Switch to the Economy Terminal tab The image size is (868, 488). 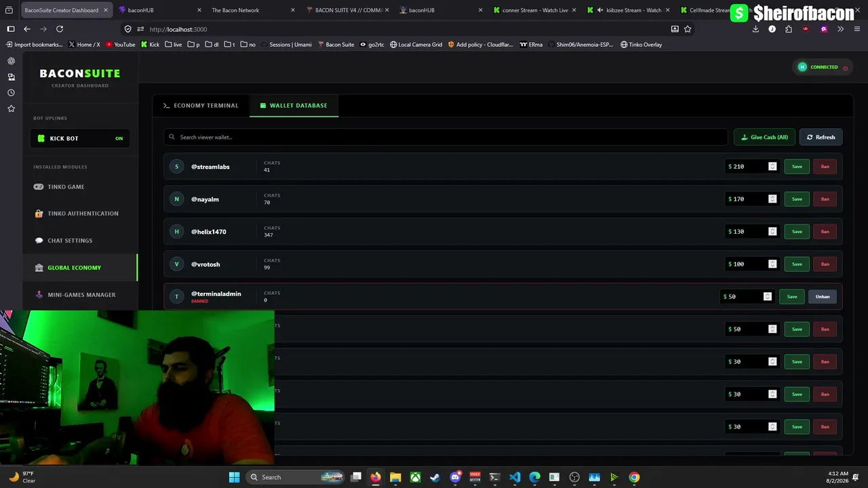tap(201, 106)
